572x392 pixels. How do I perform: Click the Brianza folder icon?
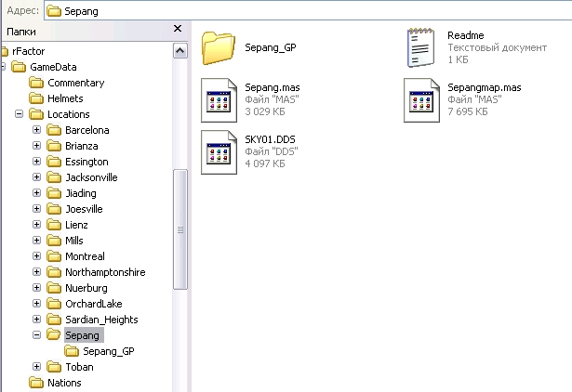54,146
